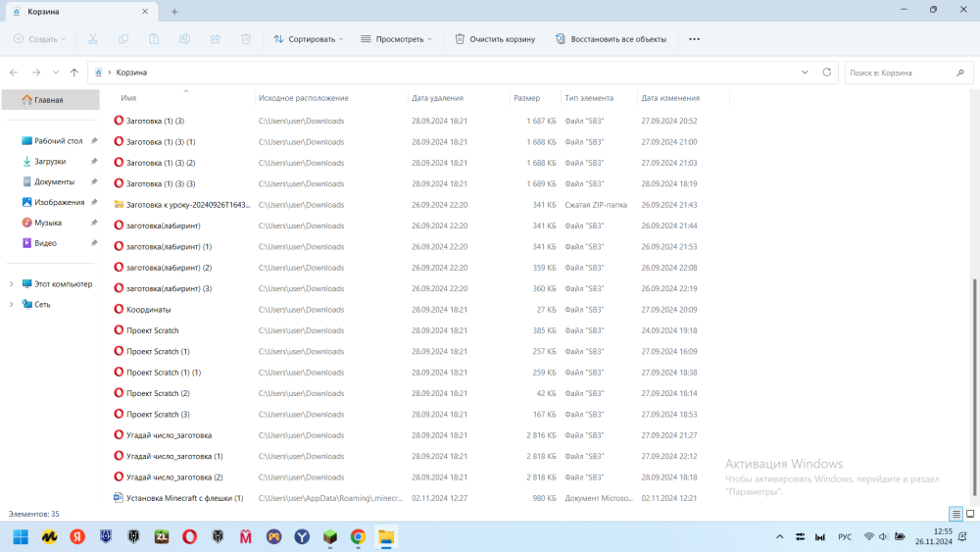Go up one folder level
The width and height of the screenshot is (980, 552).
[74, 73]
